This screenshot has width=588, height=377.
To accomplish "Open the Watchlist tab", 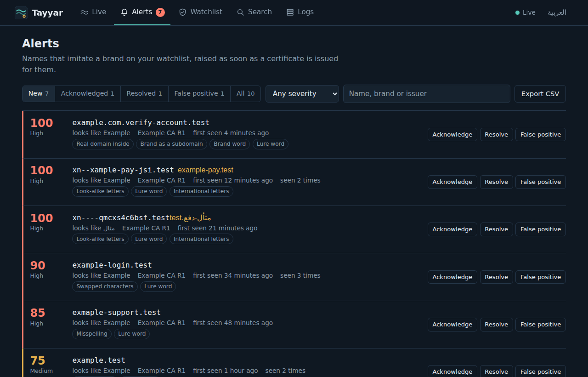I will click(x=201, y=12).
